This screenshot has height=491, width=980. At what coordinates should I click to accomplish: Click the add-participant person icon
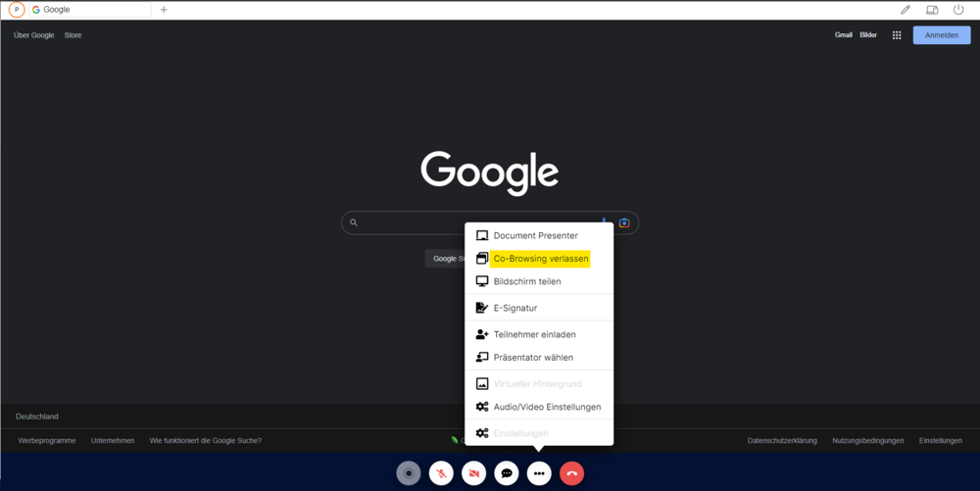pyautogui.click(x=482, y=334)
